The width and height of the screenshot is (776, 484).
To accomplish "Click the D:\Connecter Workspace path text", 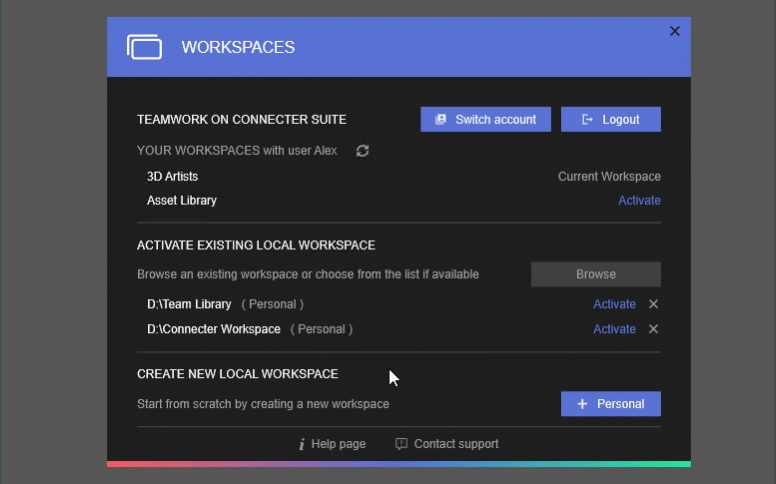I will coord(214,329).
